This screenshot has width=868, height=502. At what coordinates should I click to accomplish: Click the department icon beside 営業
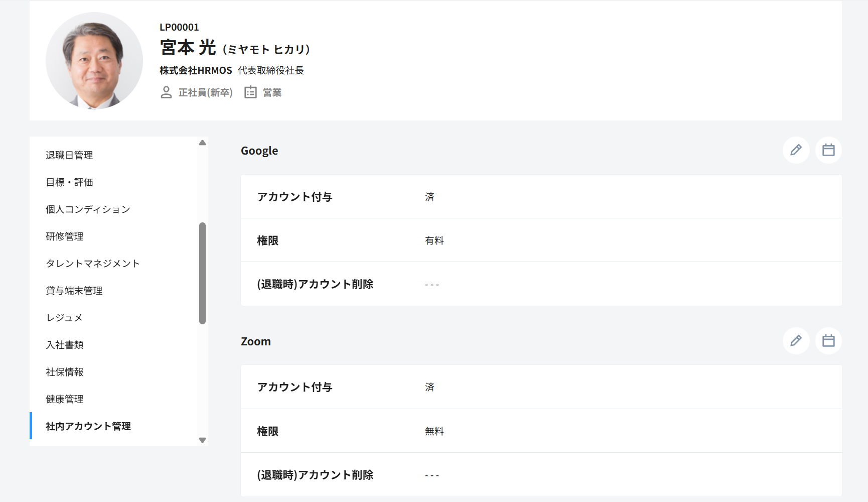click(x=250, y=92)
